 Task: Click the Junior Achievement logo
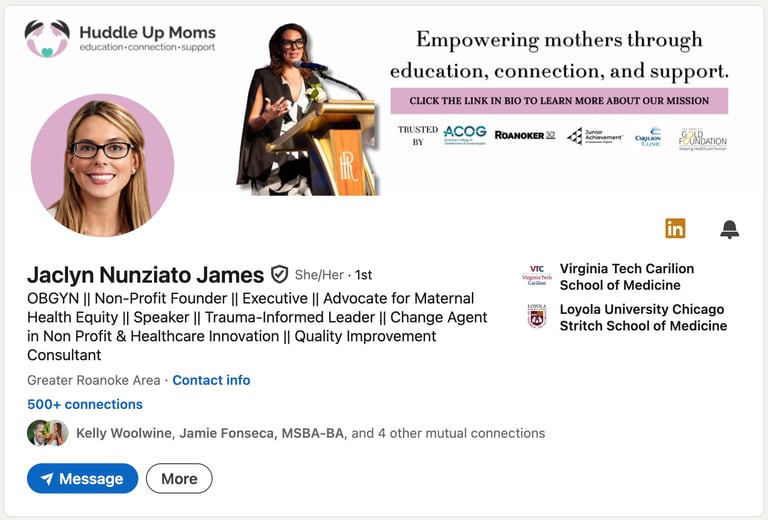pyautogui.click(x=595, y=135)
